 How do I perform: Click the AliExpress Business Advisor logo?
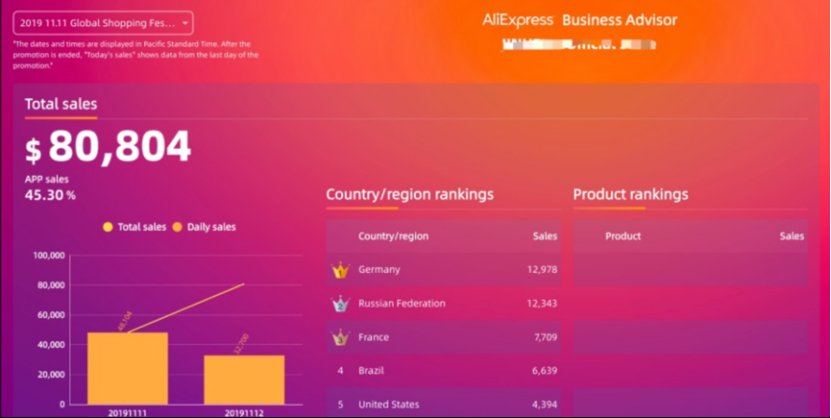[580, 20]
